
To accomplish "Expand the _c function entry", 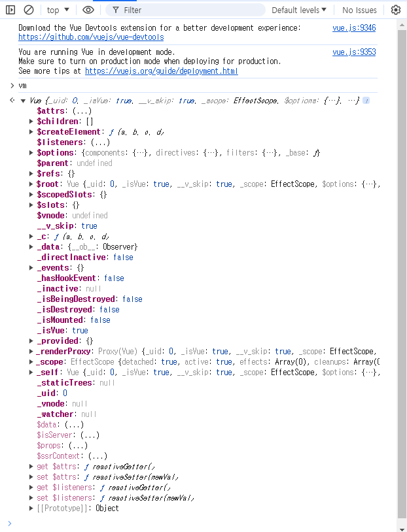I will [x=31, y=236].
